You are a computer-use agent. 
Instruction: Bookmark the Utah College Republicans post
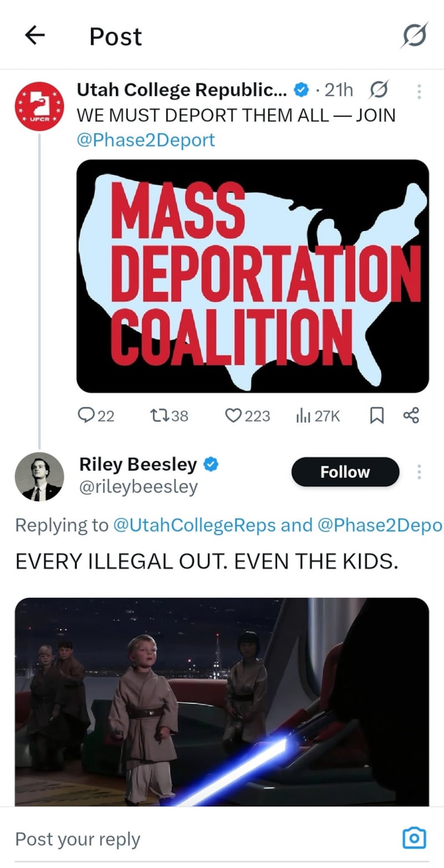click(377, 415)
